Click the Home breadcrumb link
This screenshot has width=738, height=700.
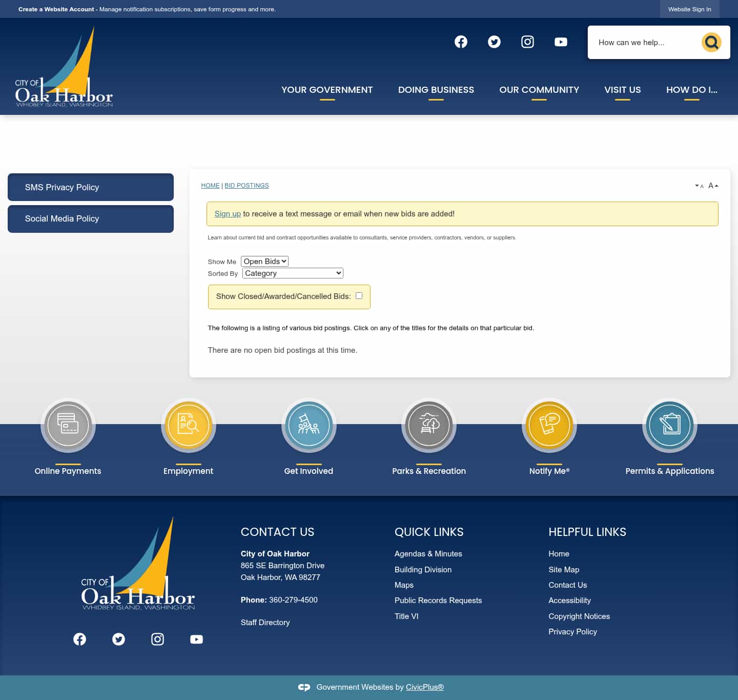tap(210, 186)
